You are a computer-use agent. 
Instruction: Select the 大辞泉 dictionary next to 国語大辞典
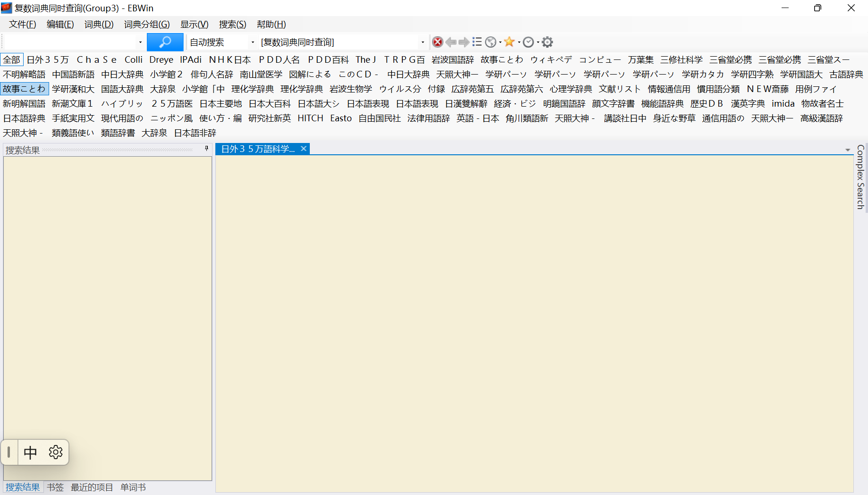(x=162, y=89)
